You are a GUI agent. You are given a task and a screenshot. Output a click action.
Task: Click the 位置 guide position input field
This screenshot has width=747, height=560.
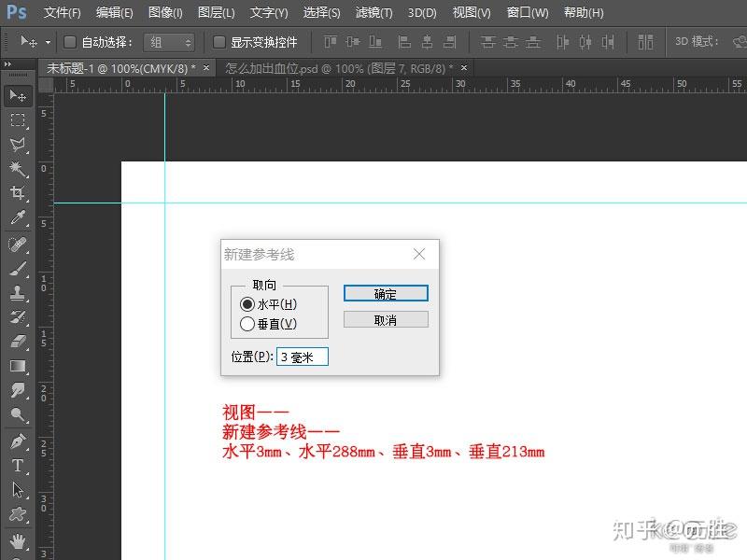(302, 356)
